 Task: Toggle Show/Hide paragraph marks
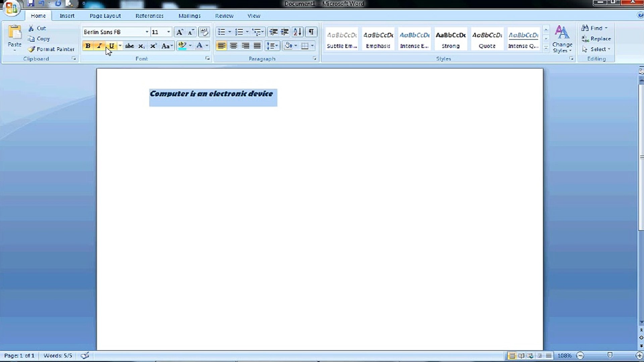(311, 32)
